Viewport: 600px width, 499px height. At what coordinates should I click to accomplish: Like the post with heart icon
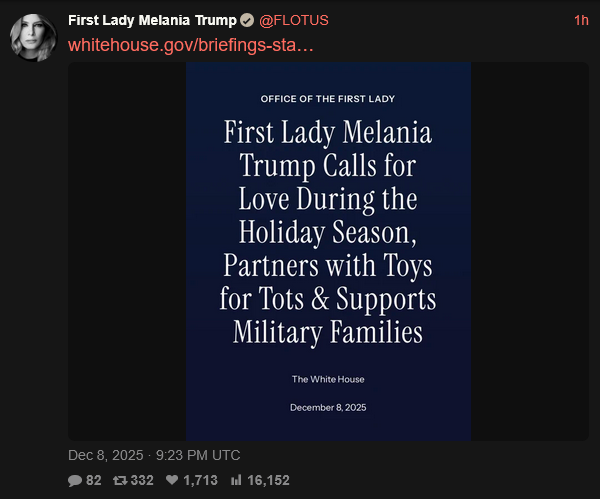click(x=174, y=481)
